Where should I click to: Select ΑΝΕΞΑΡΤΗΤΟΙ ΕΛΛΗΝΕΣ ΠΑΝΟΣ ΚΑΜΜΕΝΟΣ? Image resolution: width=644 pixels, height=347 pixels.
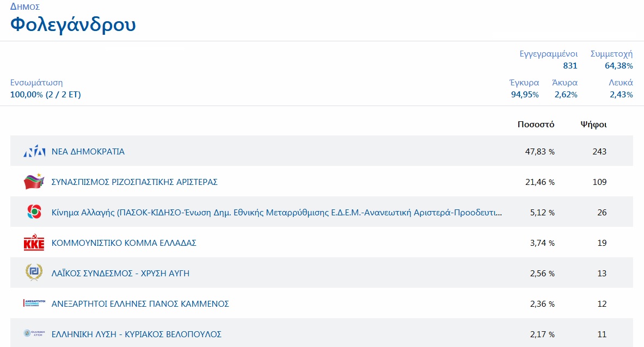(140, 304)
